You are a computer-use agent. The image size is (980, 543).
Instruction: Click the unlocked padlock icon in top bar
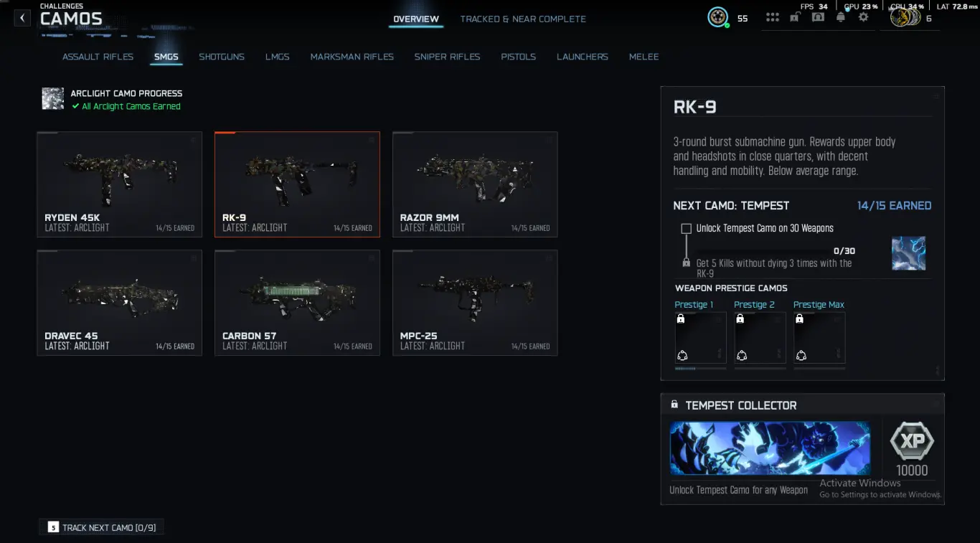point(795,17)
